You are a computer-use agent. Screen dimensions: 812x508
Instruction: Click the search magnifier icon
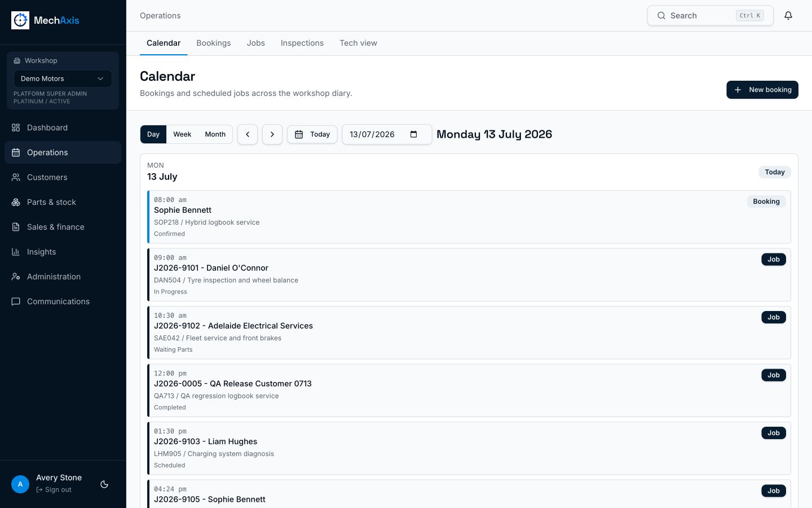[x=661, y=16]
